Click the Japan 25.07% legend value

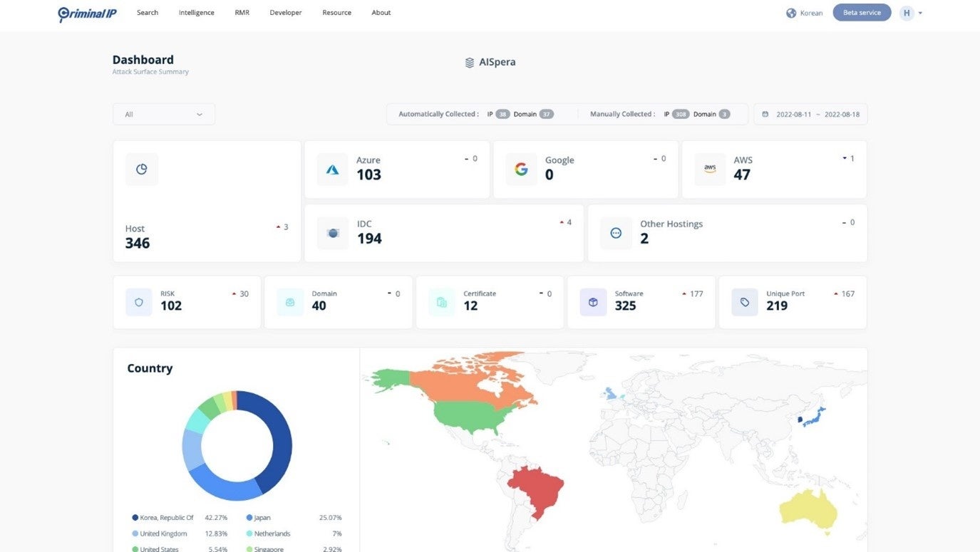(331, 518)
